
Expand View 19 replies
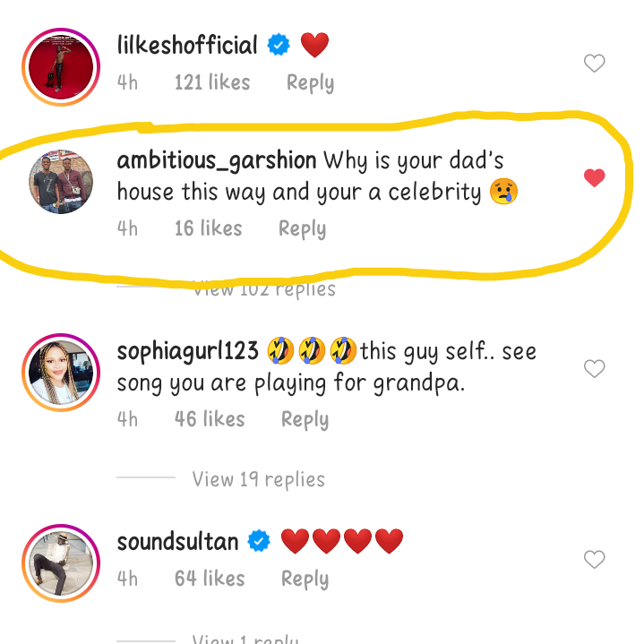[258, 479]
